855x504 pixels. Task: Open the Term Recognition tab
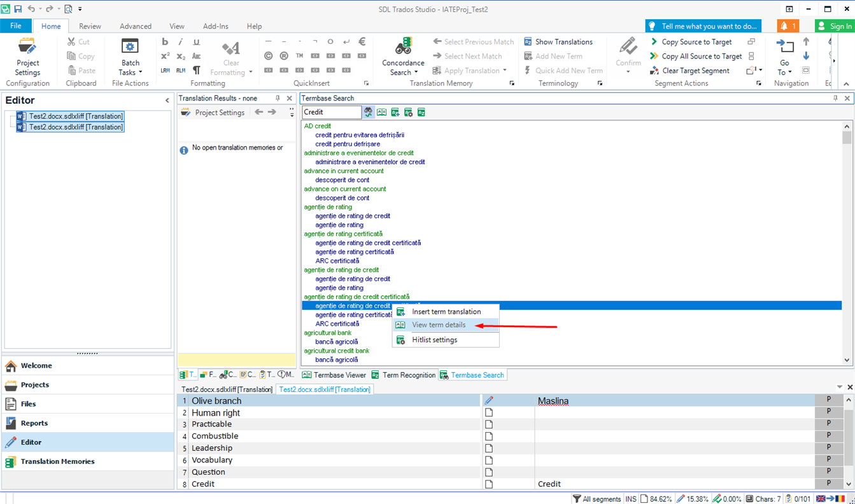click(x=404, y=375)
